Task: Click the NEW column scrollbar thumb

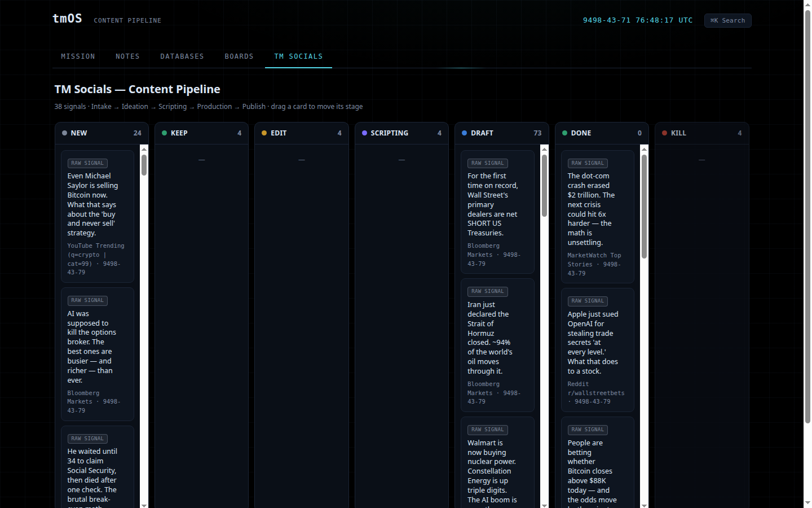Action: tap(144, 165)
